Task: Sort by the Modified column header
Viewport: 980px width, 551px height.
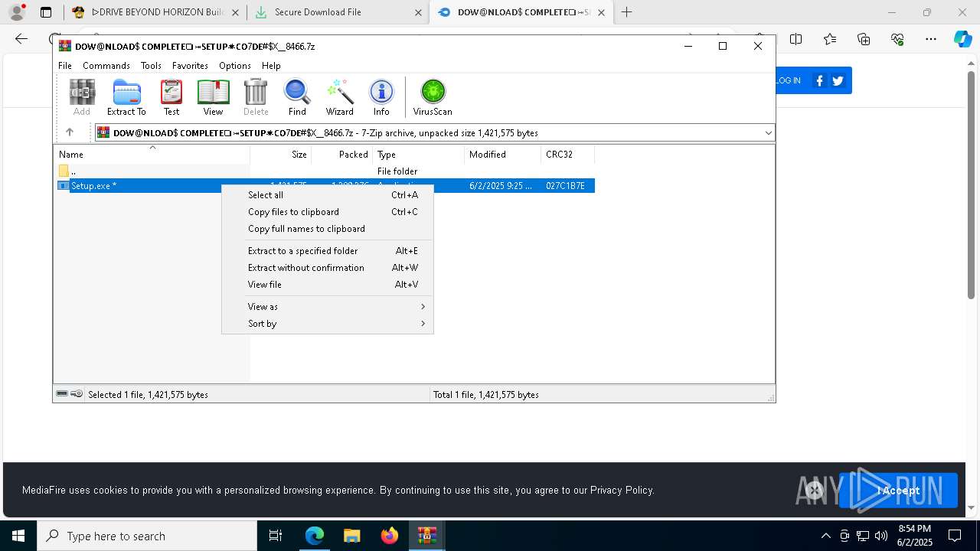Action: coord(503,155)
